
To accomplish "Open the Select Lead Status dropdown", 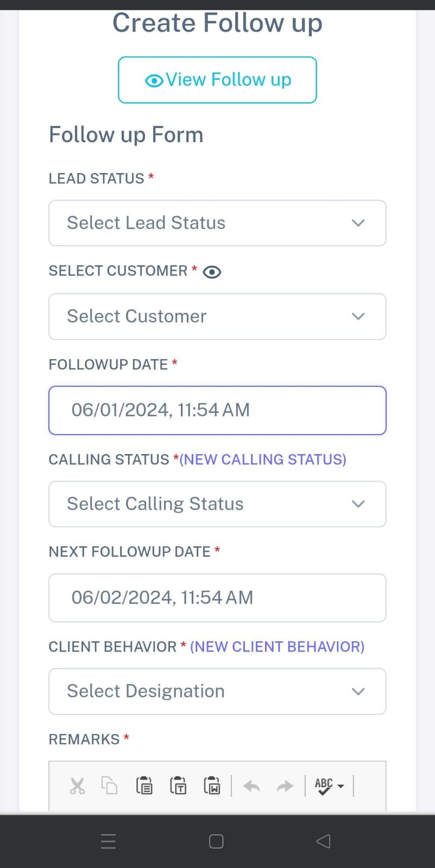I will (x=217, y=223).
